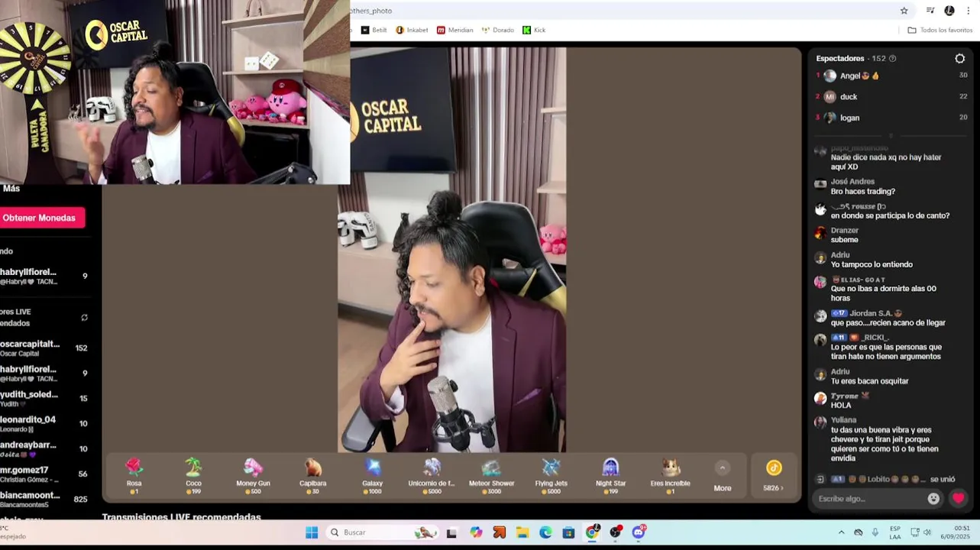Click the taskbar Buscar search box
980x550 pixels.
pyautogui.click(x=383, y=532)
